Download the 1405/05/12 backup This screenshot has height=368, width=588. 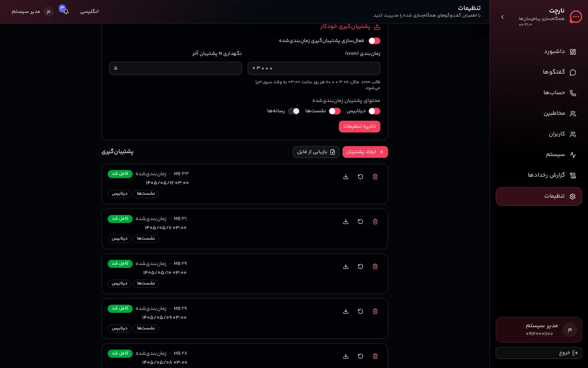[x=346, y=177]
